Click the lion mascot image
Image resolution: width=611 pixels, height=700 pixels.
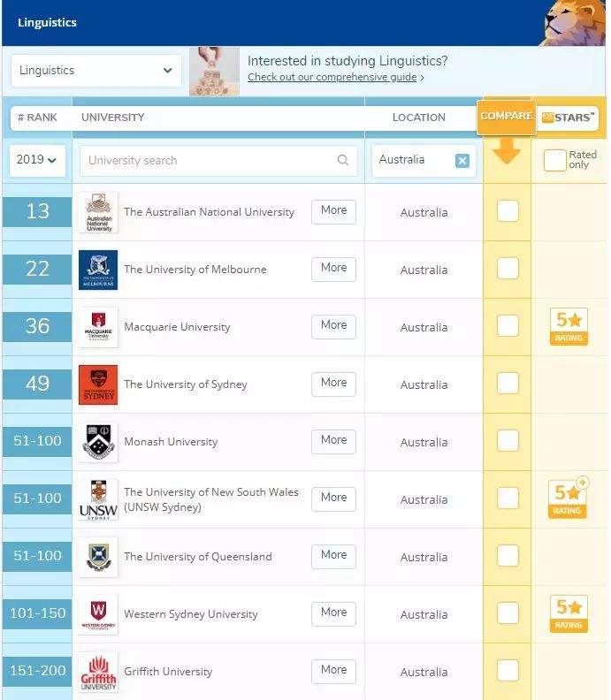coord(573,23)
